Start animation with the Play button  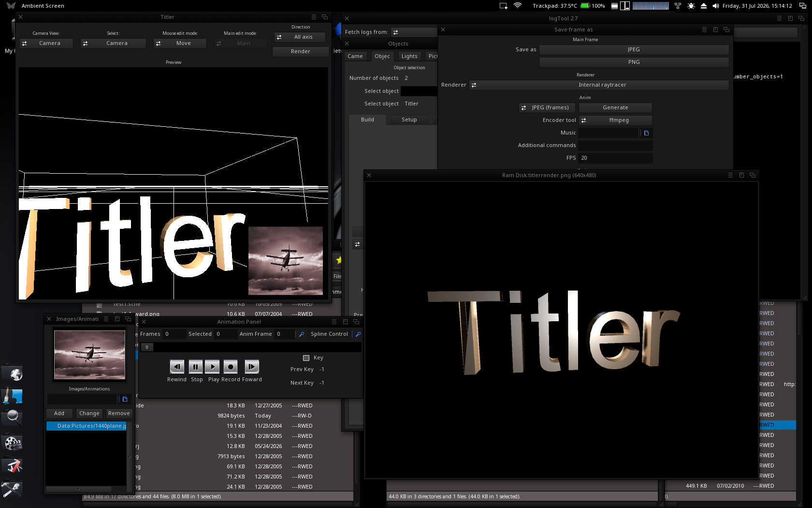[212, 367]
